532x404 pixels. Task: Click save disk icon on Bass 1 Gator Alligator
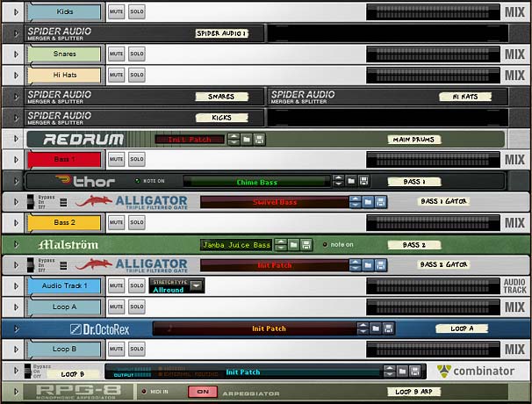[380, 202]
